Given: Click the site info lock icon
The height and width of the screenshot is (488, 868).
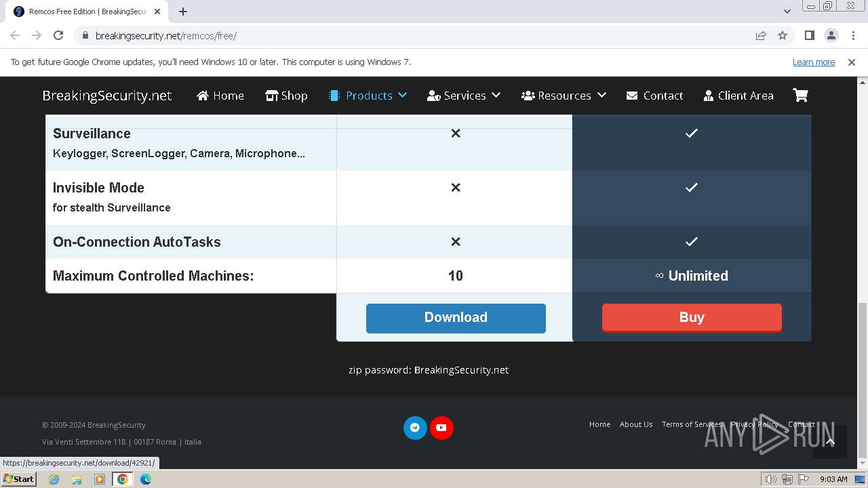Looking at the screenshot, I should click(x=85, y=35).
